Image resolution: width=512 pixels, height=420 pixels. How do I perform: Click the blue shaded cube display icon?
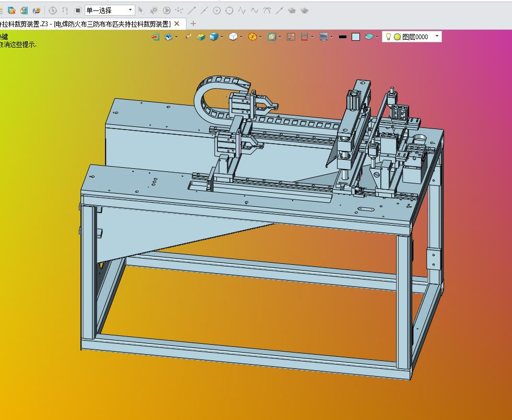214,37
